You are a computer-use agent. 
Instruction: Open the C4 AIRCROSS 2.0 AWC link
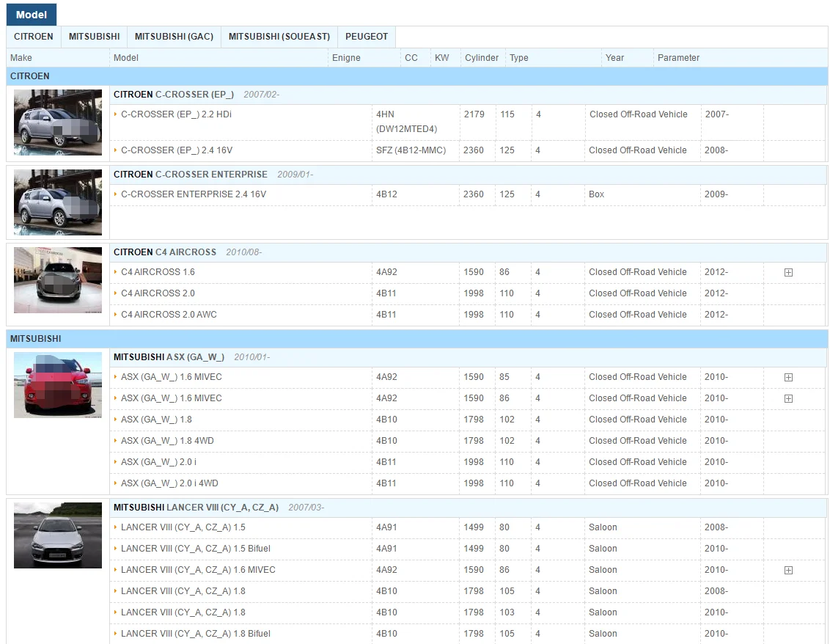coord(169,315)
